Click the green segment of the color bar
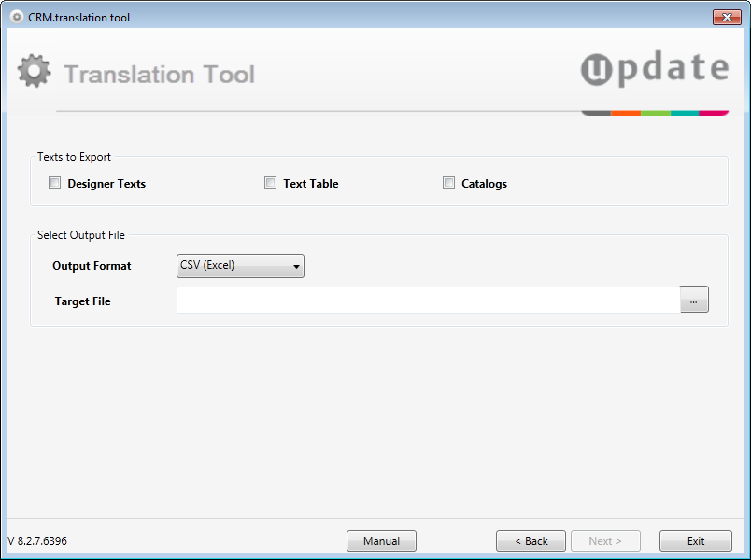 pyautogui.click(x=656, y=114)
